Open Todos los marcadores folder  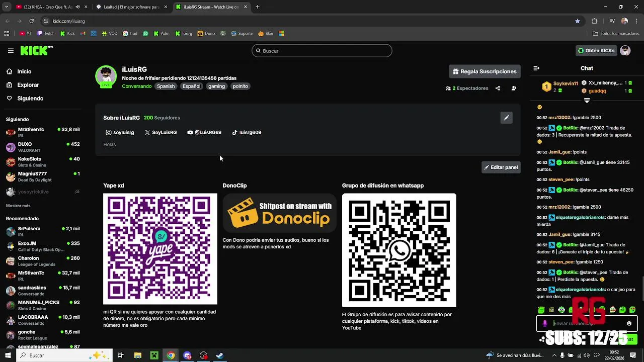616,34
